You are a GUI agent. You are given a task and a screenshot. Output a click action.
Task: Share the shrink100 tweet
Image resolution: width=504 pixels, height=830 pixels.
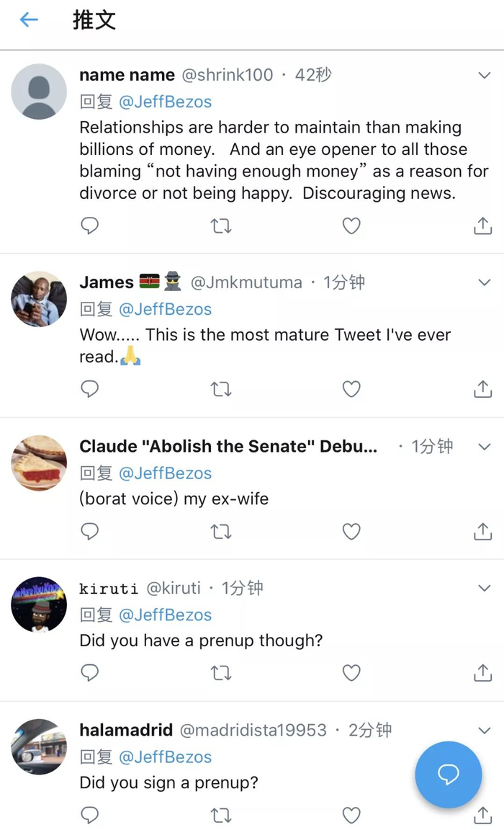(482, 226)
